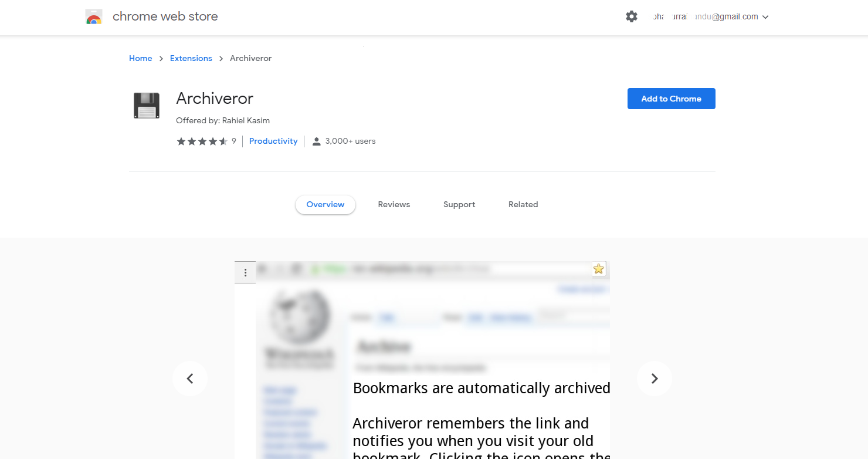This screenshot has height=459, width=868.
Task: Click the Chrome Web Store rainbow logo
Action: click(x=94, y=16)
